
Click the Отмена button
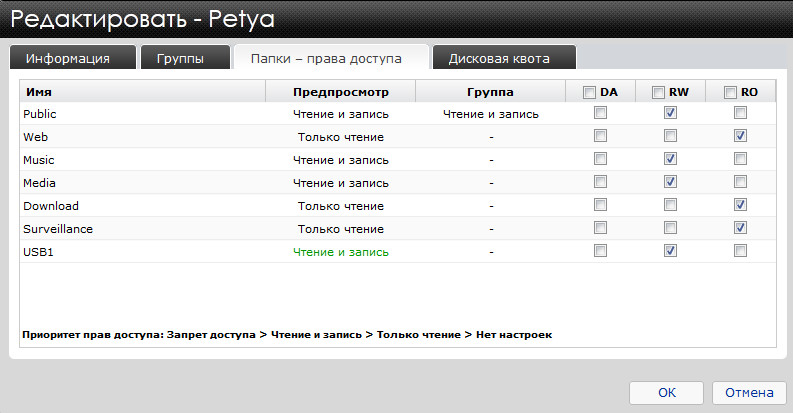point(749,392)
